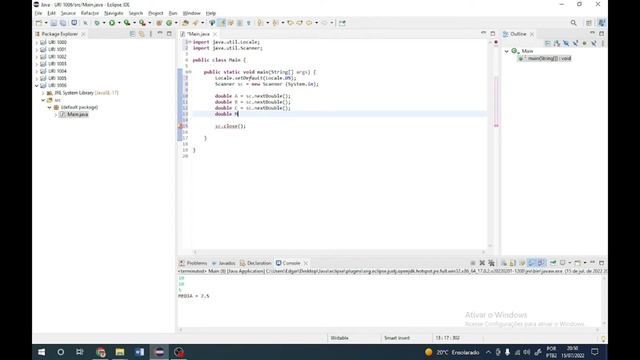Collapse the src folder
640x360 pixels.
click(x=43, y=100)
